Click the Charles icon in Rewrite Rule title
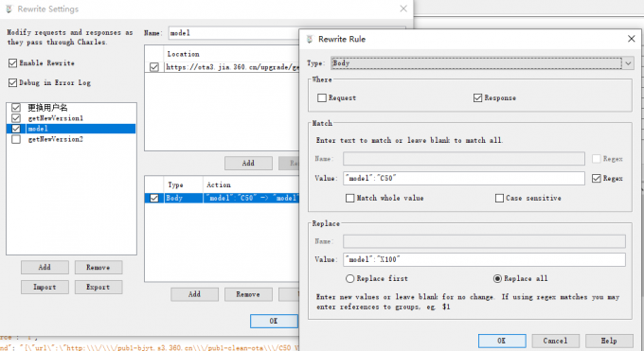Screen dimensions: 644x351 pos(310,39)
